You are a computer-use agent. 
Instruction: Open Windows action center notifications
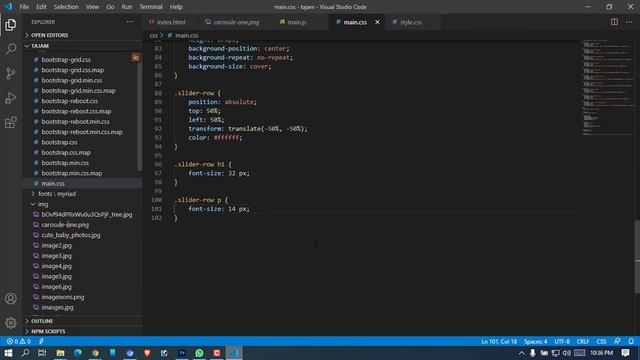point(625,353)
